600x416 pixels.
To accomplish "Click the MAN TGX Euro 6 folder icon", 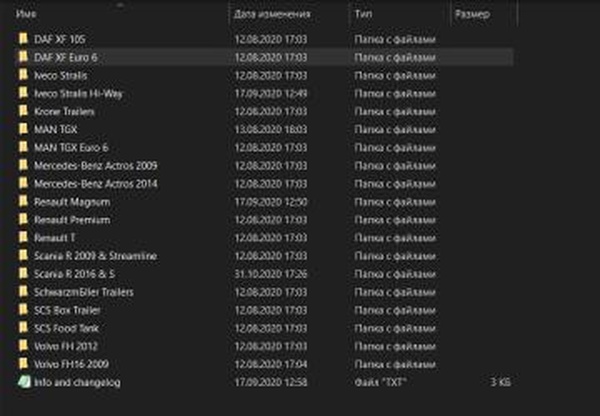I will [x=24, y=147].
